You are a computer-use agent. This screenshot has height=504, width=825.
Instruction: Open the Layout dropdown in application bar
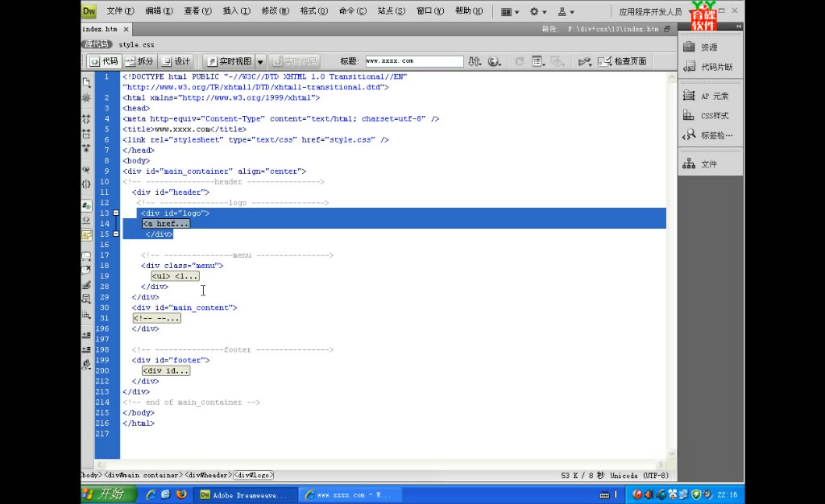(510, 11)
